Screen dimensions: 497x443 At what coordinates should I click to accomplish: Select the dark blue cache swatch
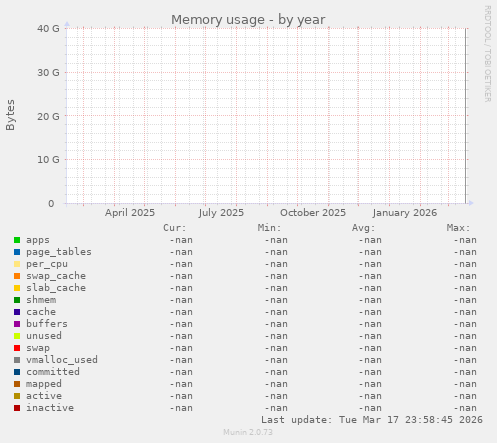click(17, 312)
